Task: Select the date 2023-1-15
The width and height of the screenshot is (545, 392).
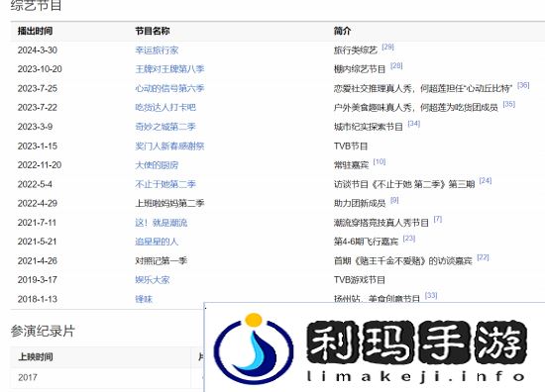Action: 38,147
